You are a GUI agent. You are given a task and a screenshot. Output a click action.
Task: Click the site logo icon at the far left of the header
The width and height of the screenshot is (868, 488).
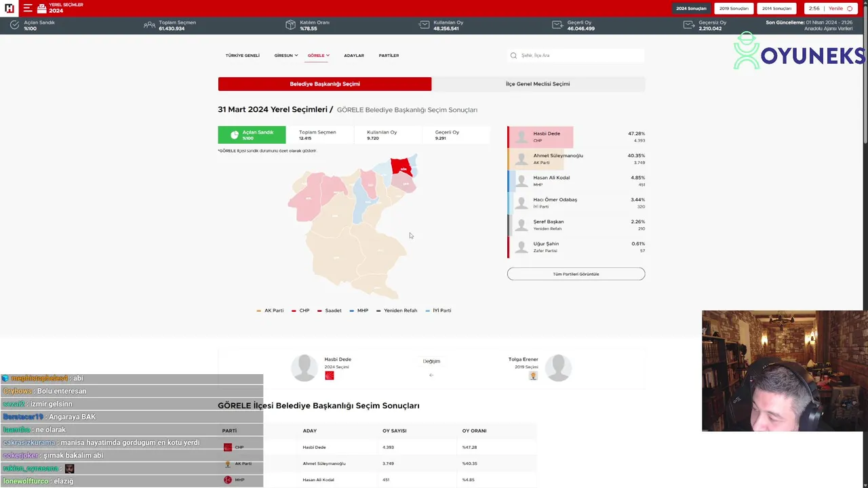click(9, 8)
